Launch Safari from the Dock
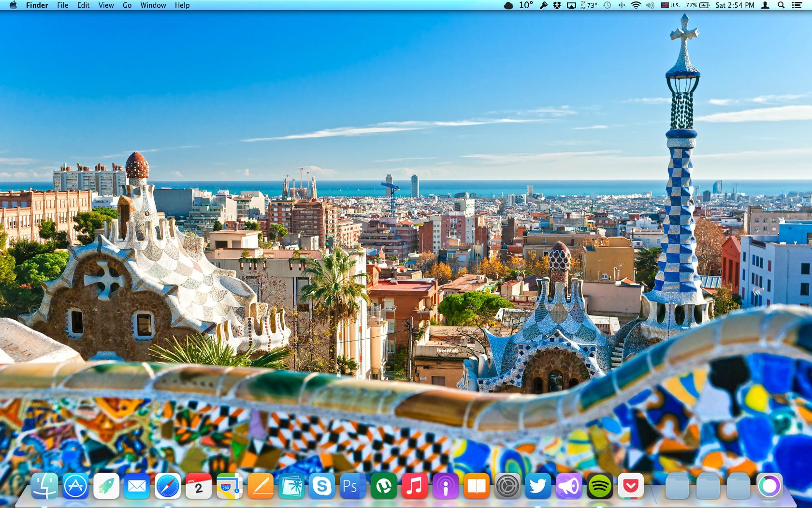 [168, 486]
